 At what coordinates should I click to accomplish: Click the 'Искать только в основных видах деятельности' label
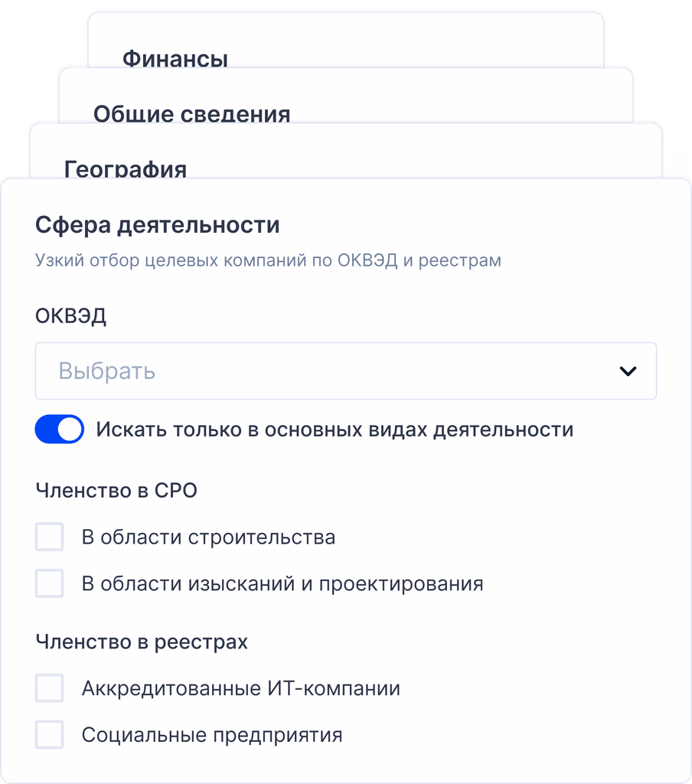pyautogui.click(x=335, y=430)
